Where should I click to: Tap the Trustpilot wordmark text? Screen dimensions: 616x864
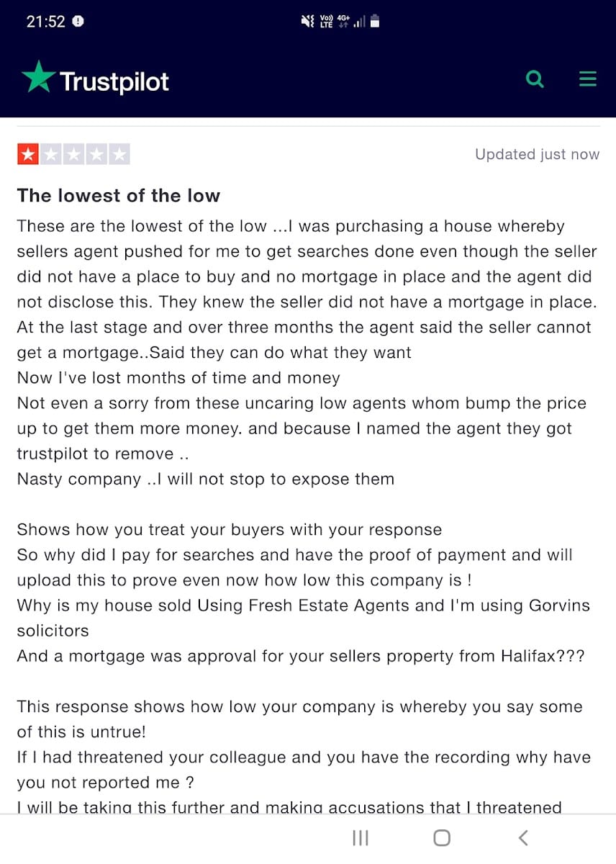pyautogui.click(x=114, y=81)
